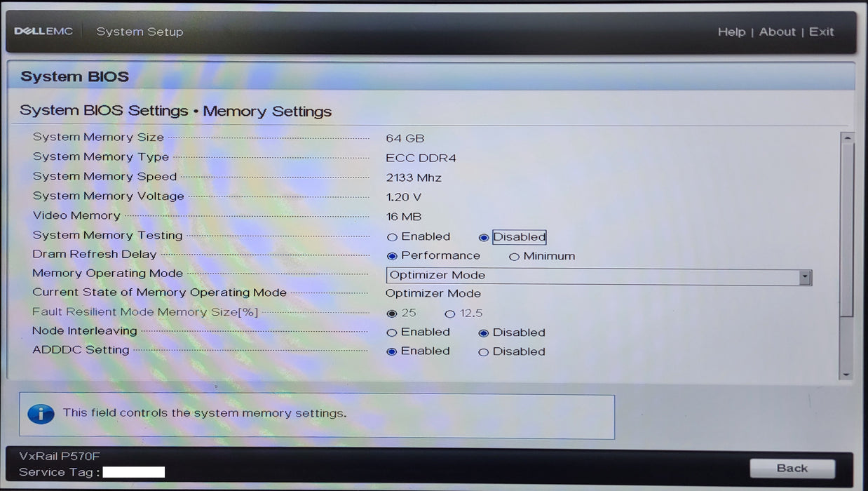Enable System Memory Testing
Screen dimensions: 868x491
(392, 237)
